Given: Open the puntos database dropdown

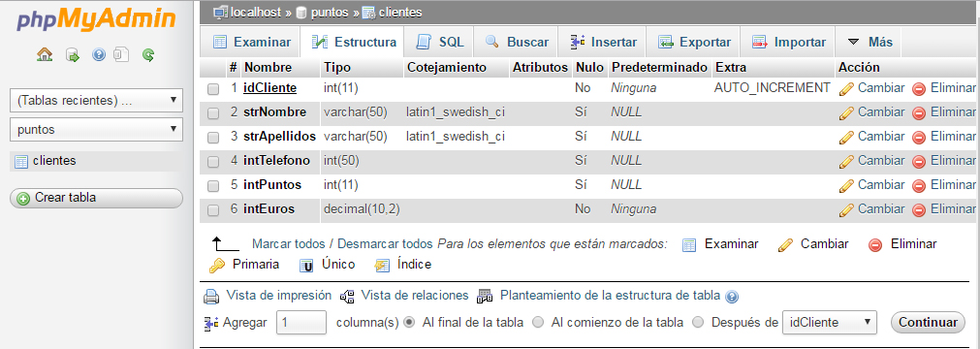Looking at the screenshot, I should (97, 130).
